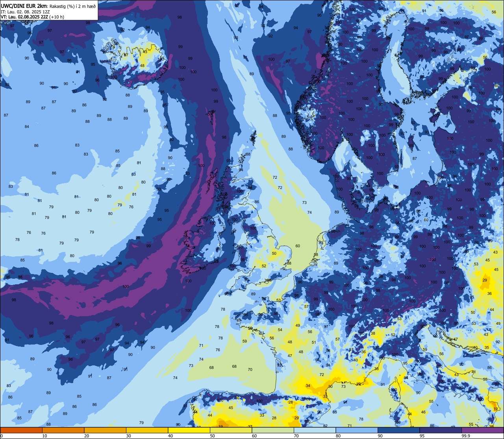The image size is (504, 439).
Task: Click the 'IT: Lau. 02. 08. 2025 12Z' line
Action: click(25, 12)
